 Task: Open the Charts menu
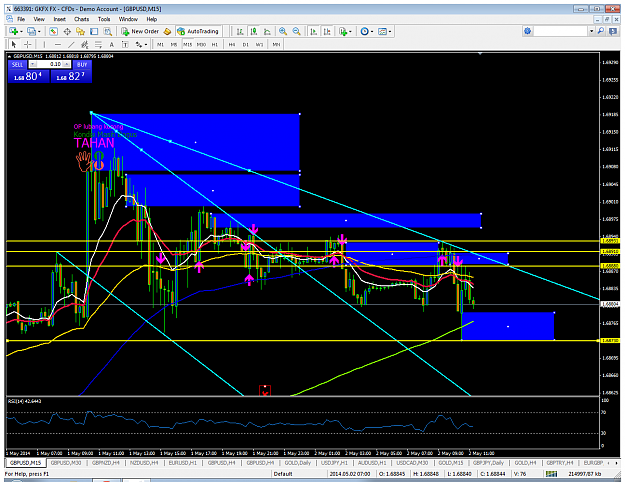(81, 19)
